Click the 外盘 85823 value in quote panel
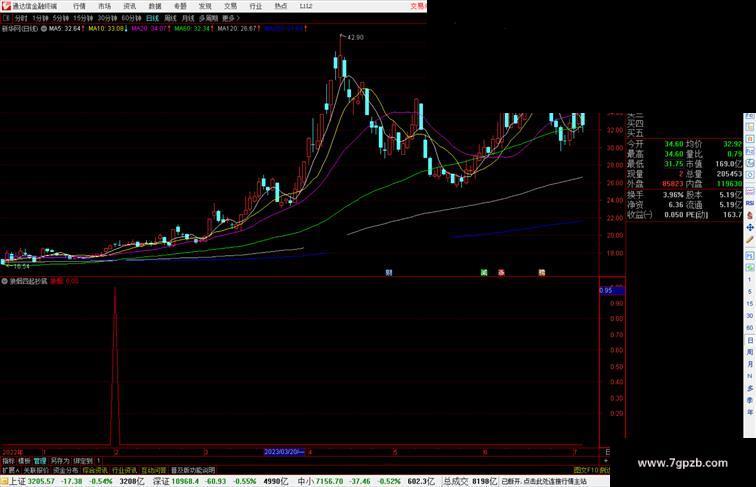 [x=673, y=184]
